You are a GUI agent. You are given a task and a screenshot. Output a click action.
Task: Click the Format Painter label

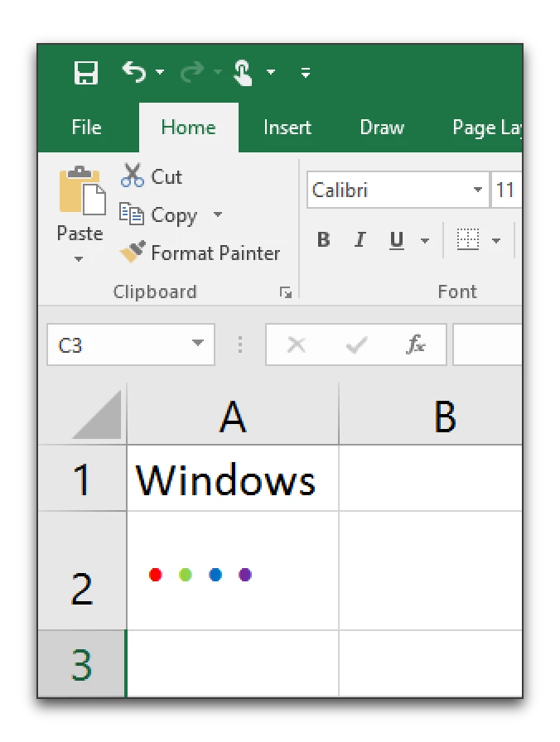[215, 253]
